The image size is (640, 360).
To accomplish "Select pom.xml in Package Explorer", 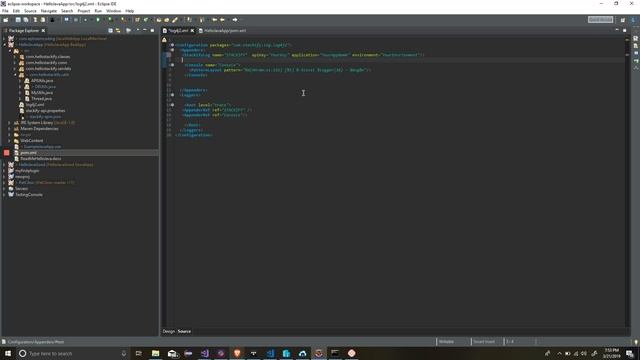I will click(28, 153).
